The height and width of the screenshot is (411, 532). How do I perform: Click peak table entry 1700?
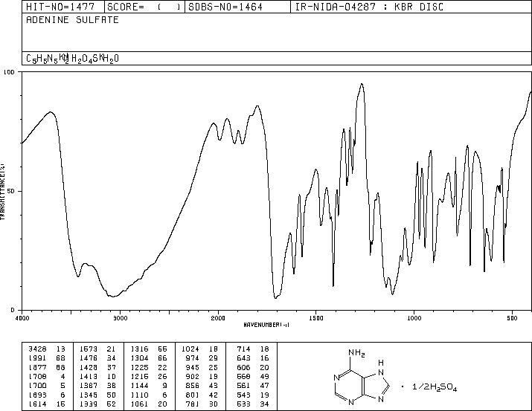coord(38,386)
